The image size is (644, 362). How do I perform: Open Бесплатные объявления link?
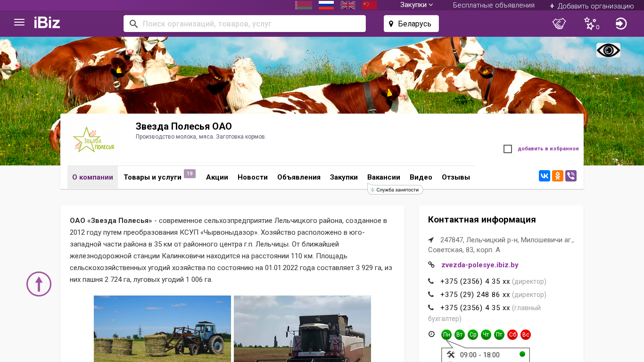pyautogui.click(x=494, y=5)
